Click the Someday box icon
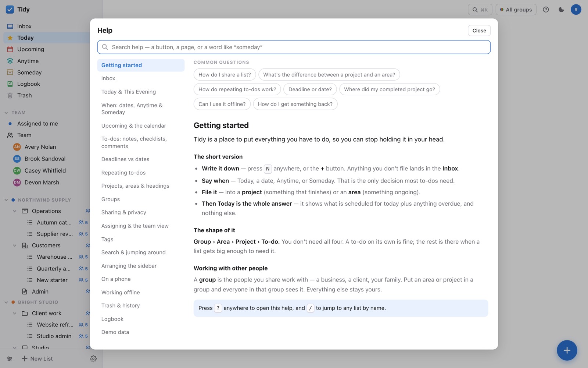 tap(10, 72)
